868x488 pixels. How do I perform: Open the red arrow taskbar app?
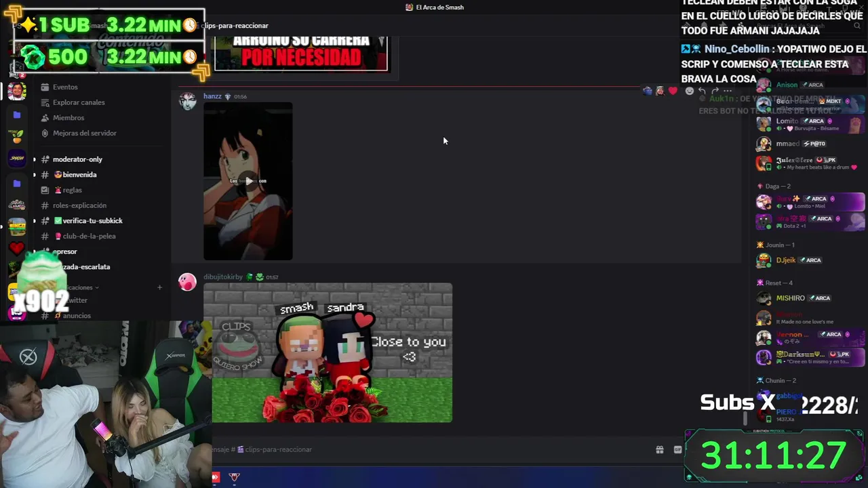click(216, 477)
